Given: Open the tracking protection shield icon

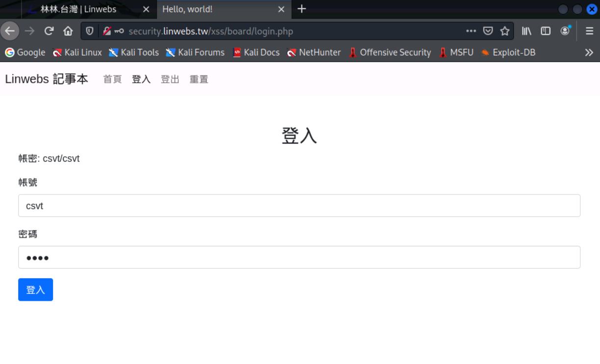Looking at the screenshot, I should coord(90,31).
